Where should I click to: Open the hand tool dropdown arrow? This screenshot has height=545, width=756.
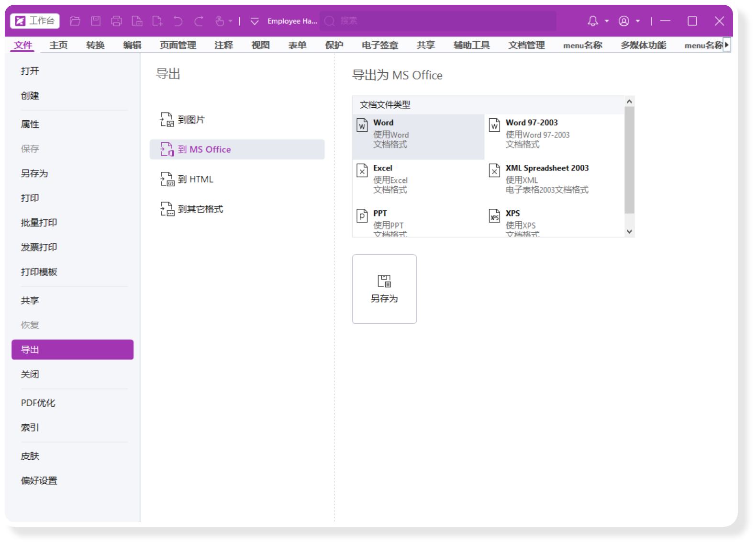[x=231, y=21]
